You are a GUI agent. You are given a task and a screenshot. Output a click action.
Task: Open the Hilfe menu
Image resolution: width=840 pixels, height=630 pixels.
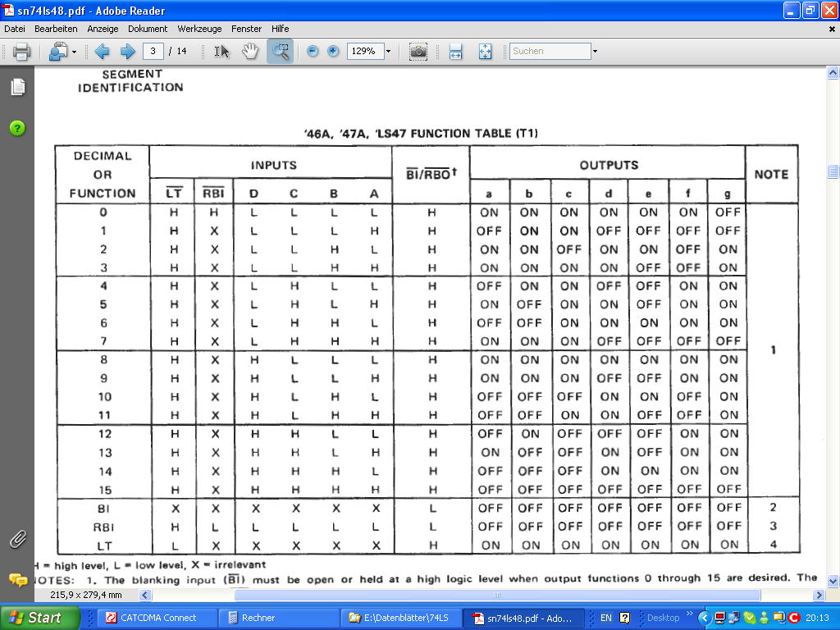tap(281, 29)
